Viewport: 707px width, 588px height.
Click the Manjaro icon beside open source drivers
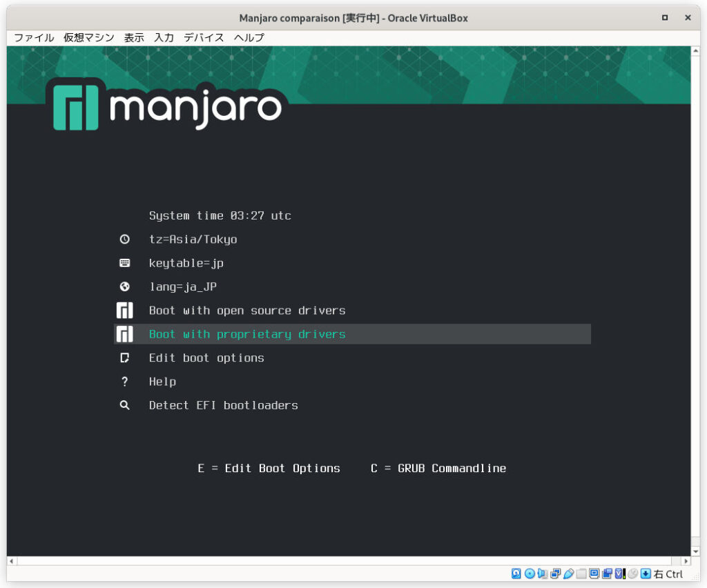pos(124,311)
